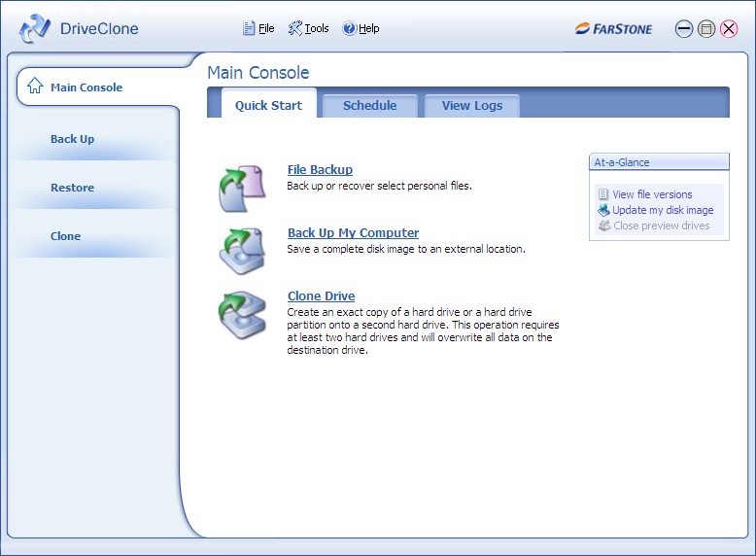
Task: Click the Back Up My Computer link
Action: pos(353,233)
